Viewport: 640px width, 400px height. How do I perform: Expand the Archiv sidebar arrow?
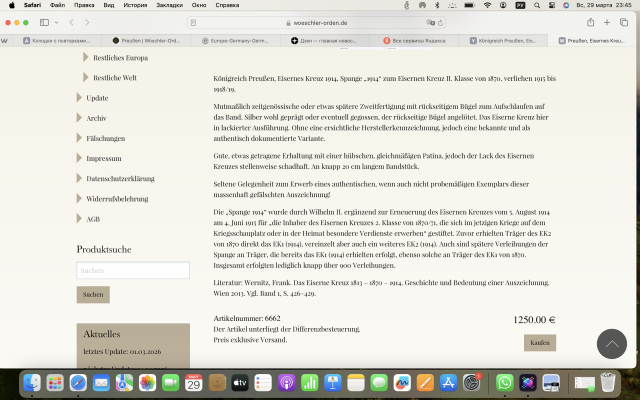point(79,118)
